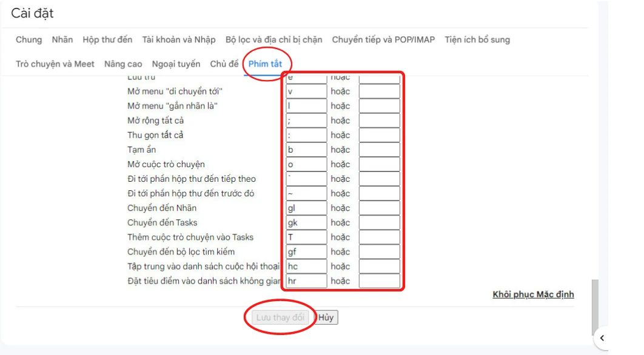Switch to the Nhãn tab
This screenshot has width=644, height=355.
click(x=62, y=40)
